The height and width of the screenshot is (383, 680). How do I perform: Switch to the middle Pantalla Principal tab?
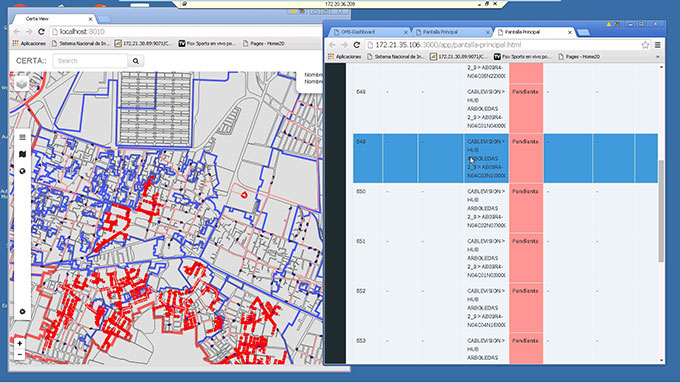pos(452,32)
